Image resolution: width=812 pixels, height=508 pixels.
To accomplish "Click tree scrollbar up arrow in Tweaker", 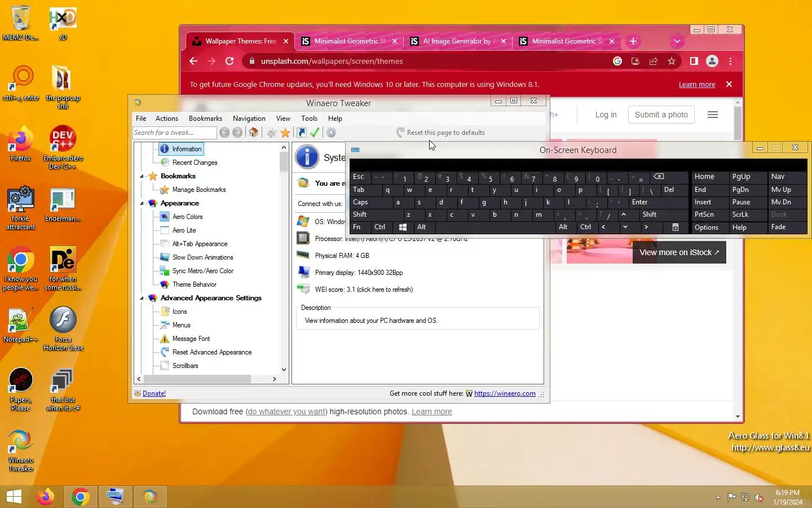I will tap(284, 147).
